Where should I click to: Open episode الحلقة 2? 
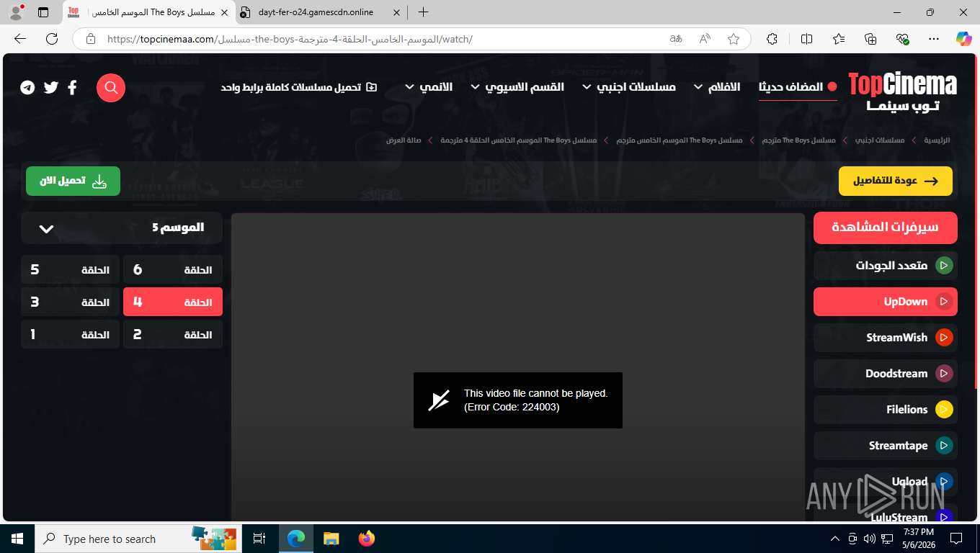tap(173, 335)
